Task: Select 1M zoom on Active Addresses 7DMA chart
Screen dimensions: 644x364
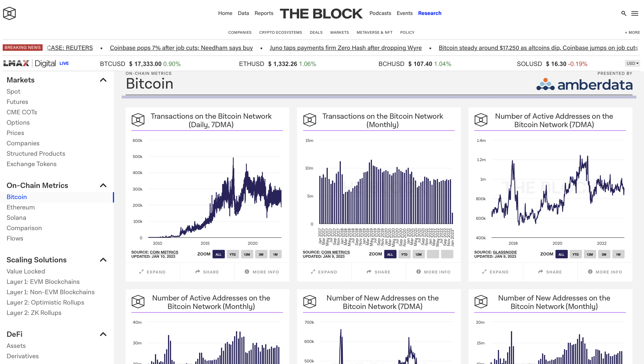Action: (x=618, y=254)
